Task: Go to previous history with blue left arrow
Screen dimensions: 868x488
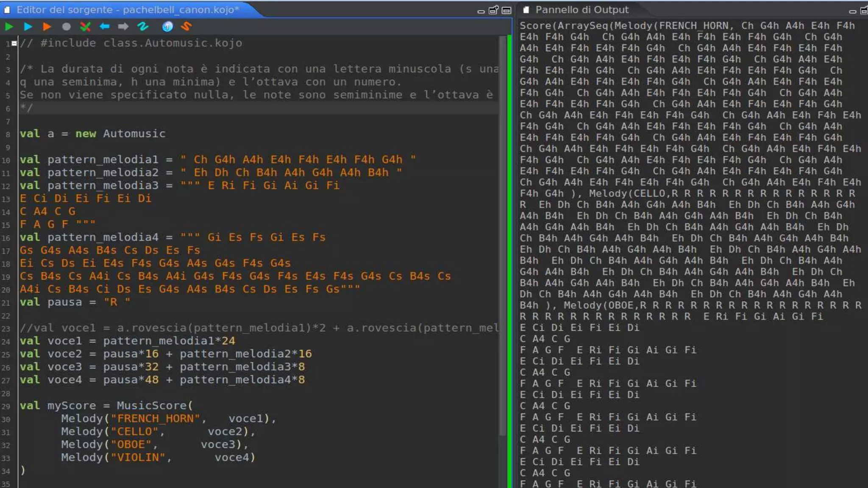Action: pos(104,27)
